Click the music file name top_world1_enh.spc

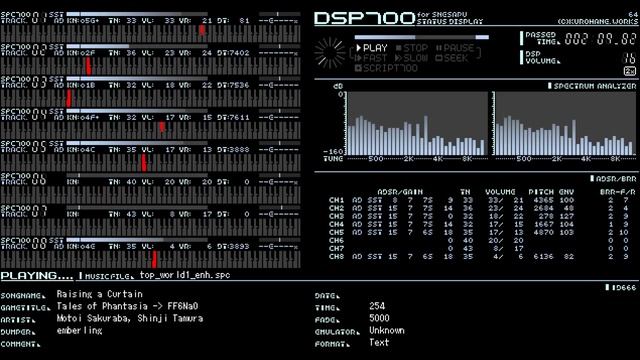185,275
